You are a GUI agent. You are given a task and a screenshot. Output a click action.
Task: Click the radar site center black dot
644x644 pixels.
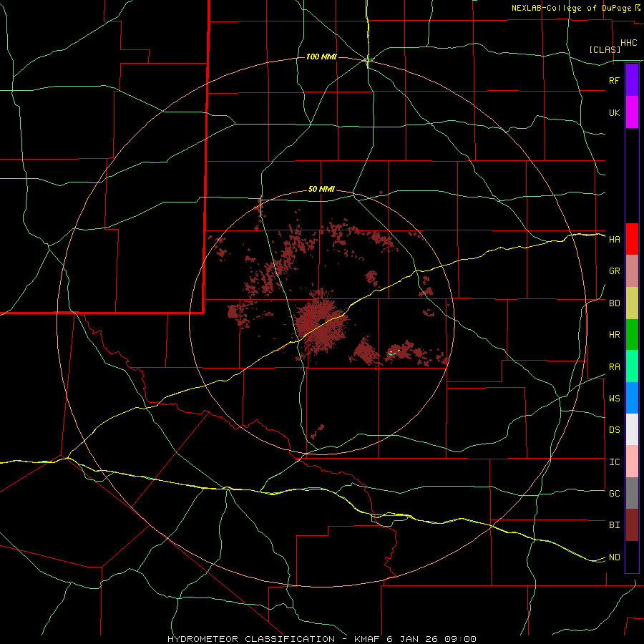[x=322, y=321]
